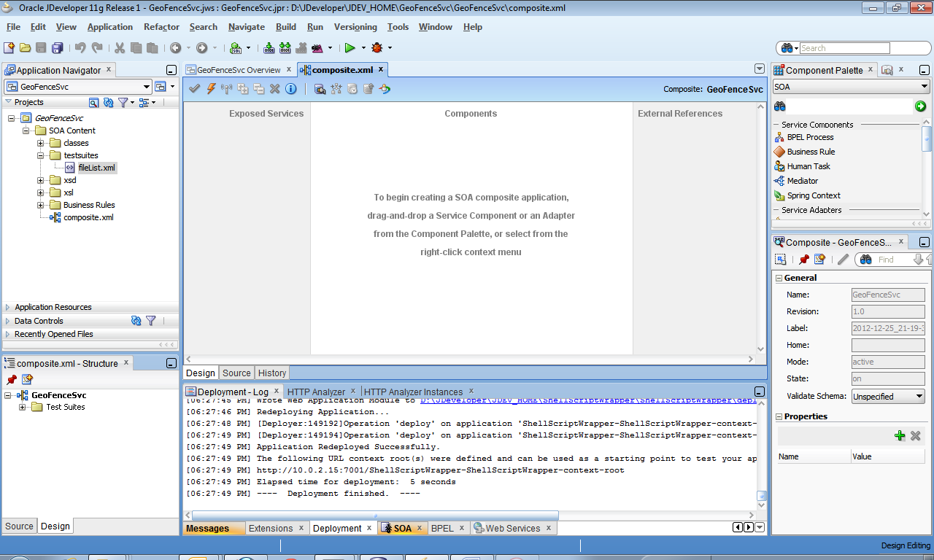Collapse the testsuites folder
This screenshot has width=934, height=560.
pyautogui.click(x=42, y=155)
